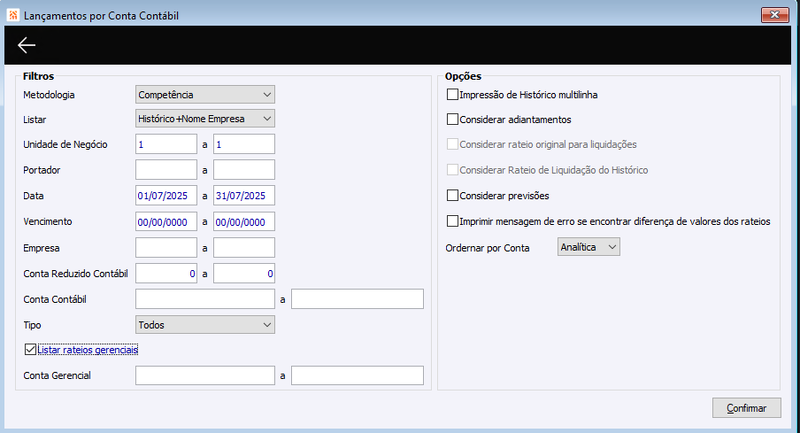This screenshot has height=433, width=800.
Task: Click the Empresa start field
Action: click(166, 248)
